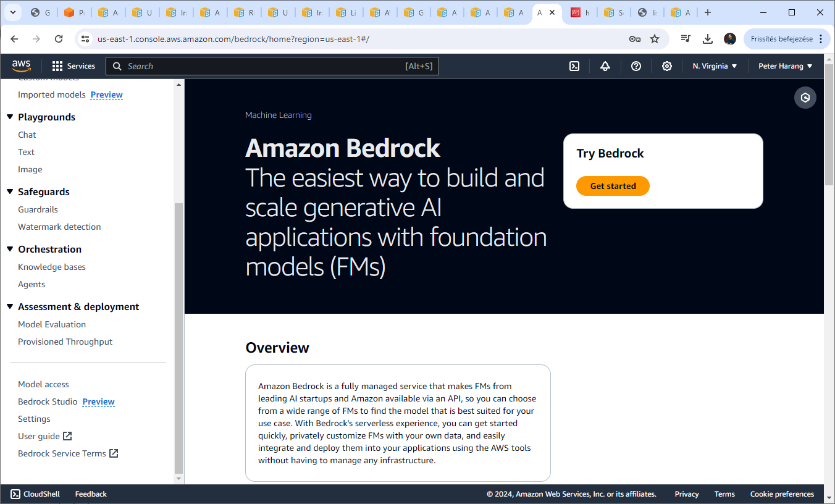Open User guide external link icon
Screen dimensions: 835x504
coord(68,436)
